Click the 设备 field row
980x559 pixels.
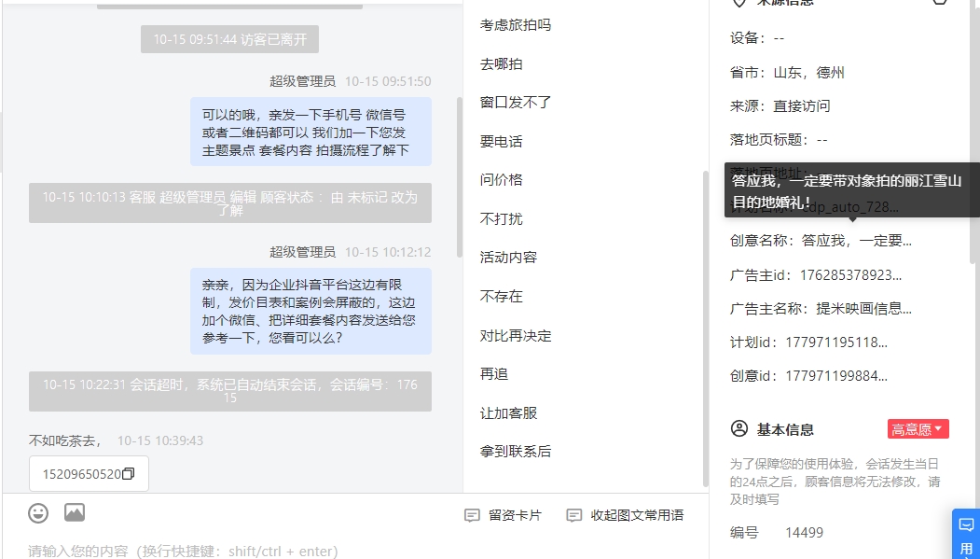point(757,38)
